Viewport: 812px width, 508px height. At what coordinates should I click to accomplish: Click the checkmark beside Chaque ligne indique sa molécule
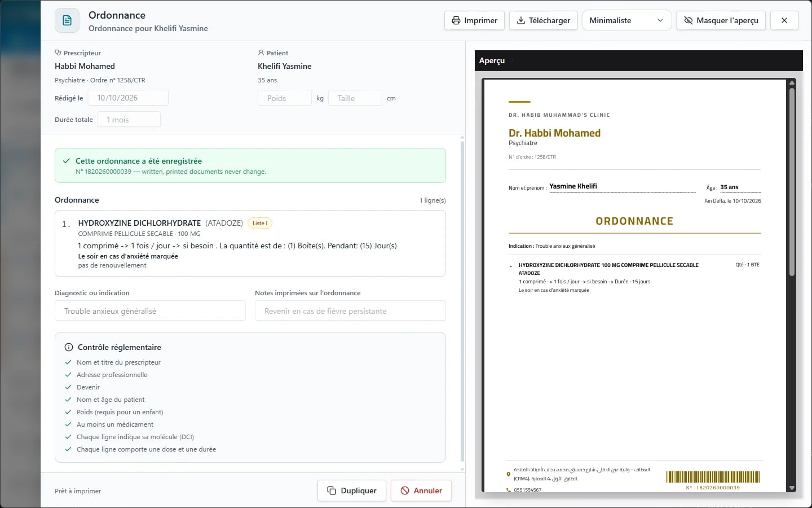point(68,437)
